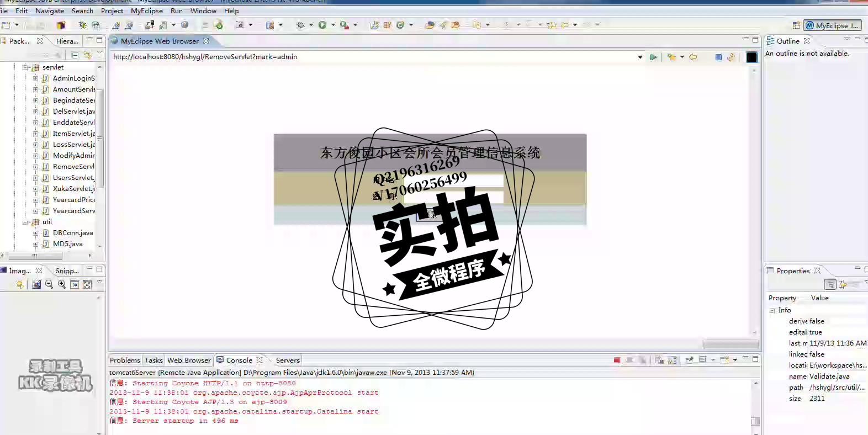868x435 pixels.
Task: Toggle Link with Editor in Package Explorer
Action: coord(87,55)
